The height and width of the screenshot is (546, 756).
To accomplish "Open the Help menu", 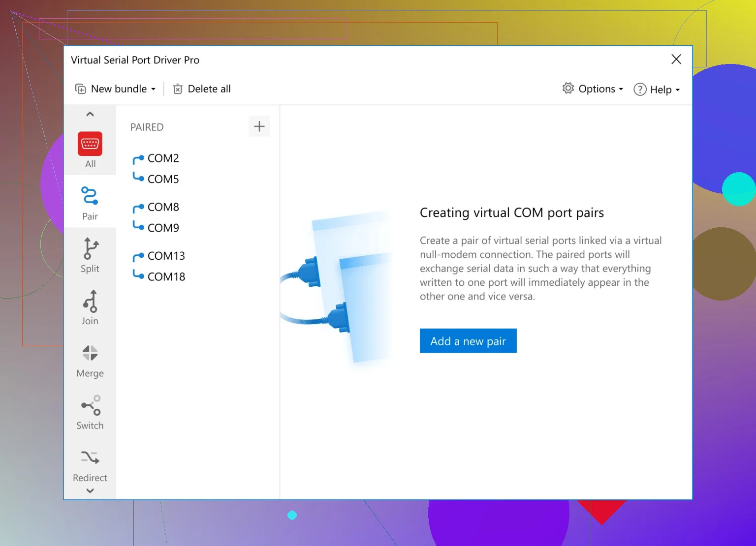I will point(657,90).
